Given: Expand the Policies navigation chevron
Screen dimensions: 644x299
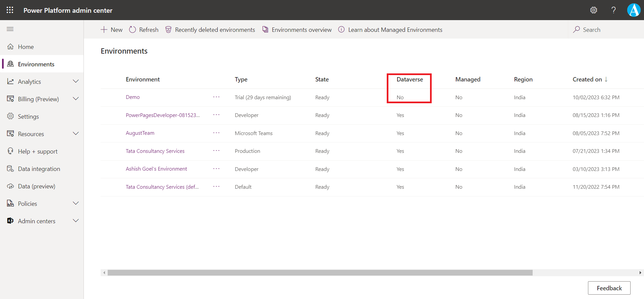Looking at the screenshot, I should pos(76,203).
